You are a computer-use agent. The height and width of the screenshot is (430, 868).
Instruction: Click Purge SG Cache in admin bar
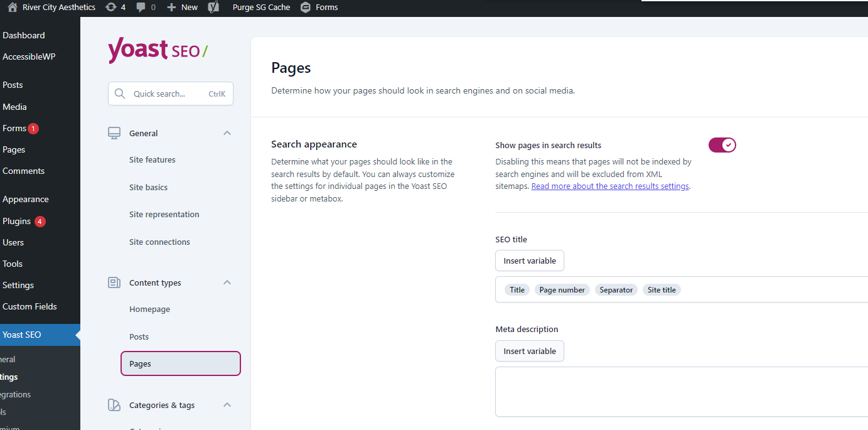tap(261, 8)
